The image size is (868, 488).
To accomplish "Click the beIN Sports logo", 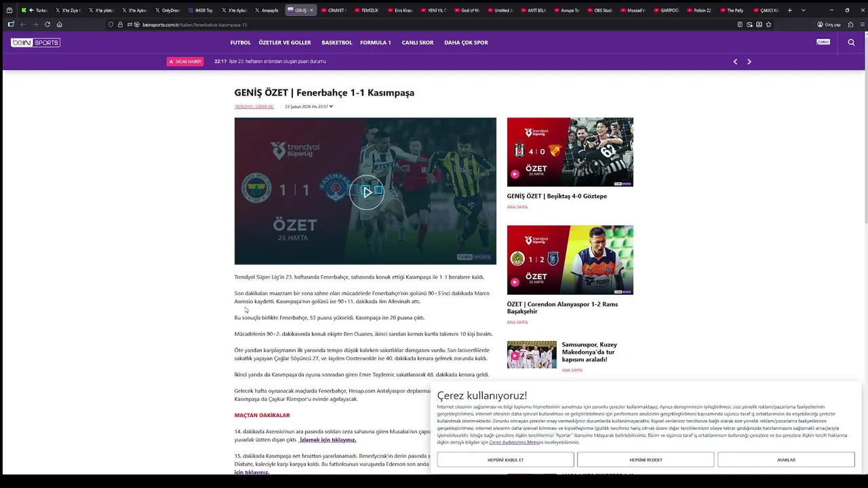I will 35,43.
